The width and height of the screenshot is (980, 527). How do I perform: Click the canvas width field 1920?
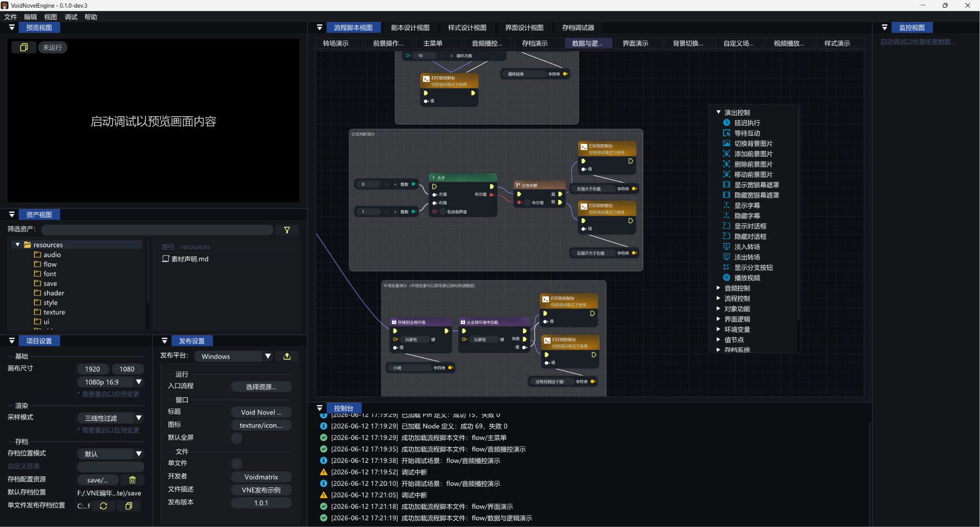click(x=93, y=369)
